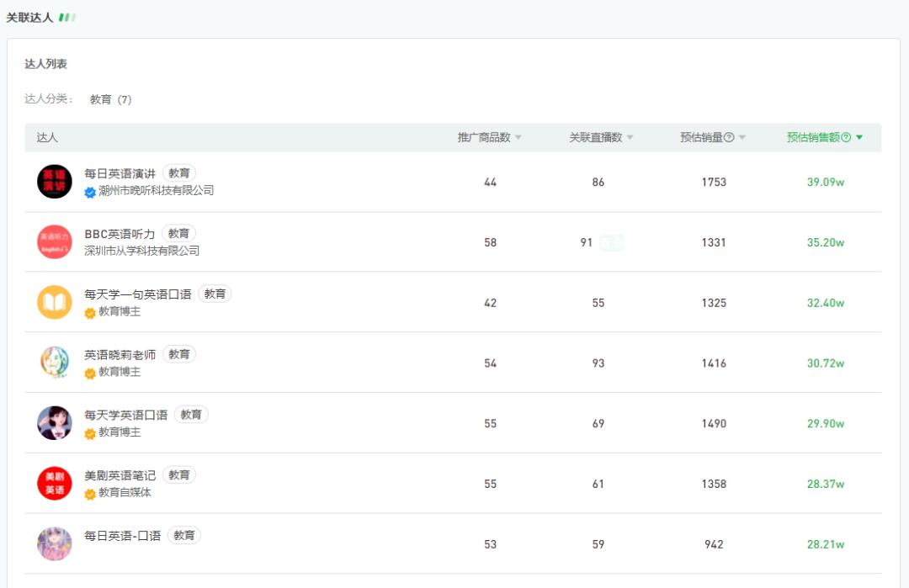Click the red 美剧英语 avatar icon

click(x=55, y=484)
